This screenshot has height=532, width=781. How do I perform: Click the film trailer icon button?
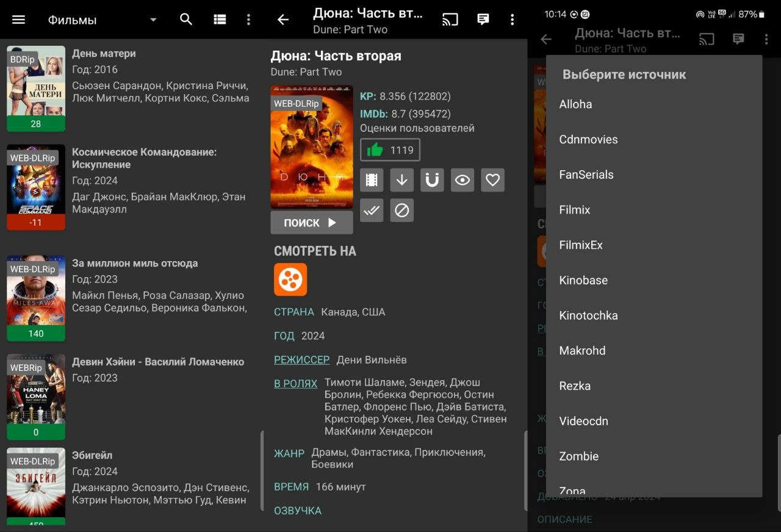pyautogui.click(x=372, y=180)
